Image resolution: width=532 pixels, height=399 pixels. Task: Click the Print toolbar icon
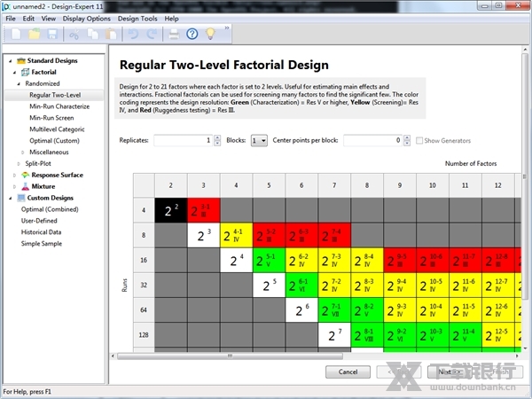(x=174, y=34)
